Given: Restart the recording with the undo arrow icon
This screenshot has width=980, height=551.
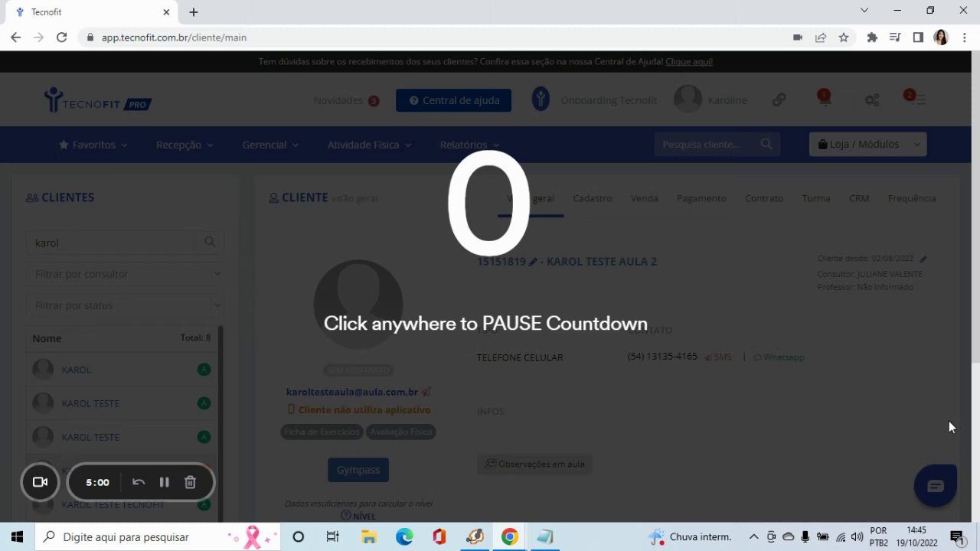Looking at the screenshot, I should point(139,482).
